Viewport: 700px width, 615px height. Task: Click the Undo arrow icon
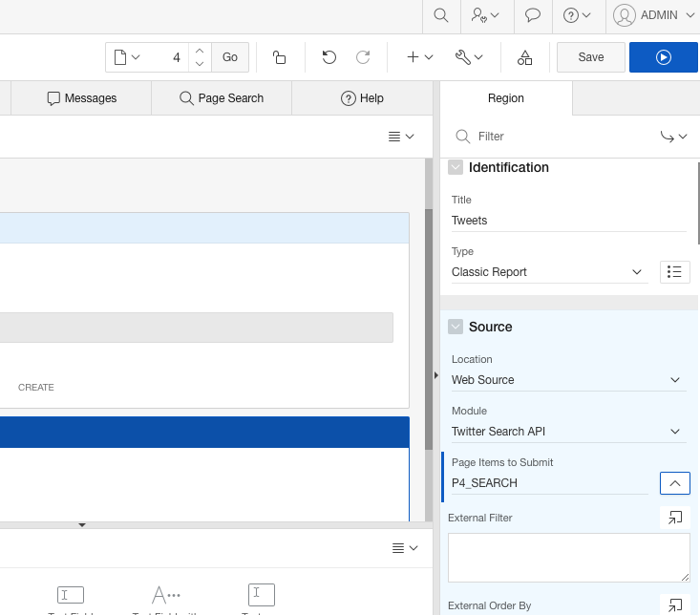pos(329,57)
